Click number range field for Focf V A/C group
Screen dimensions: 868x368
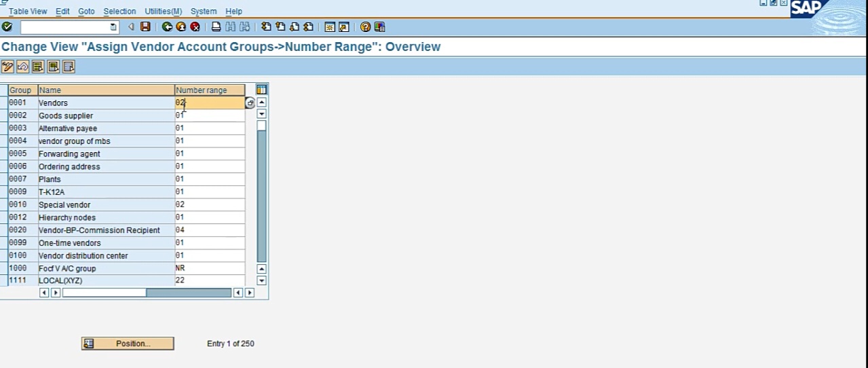210,268
